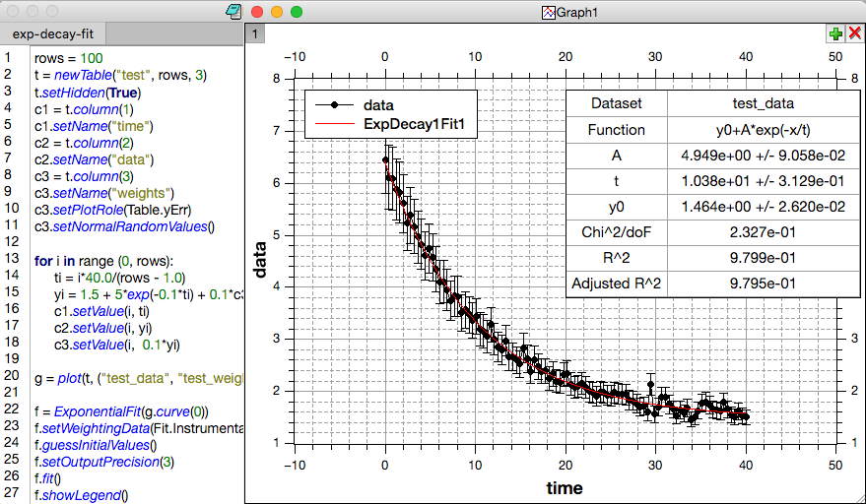The image size is (866, 504).
Task: Click the Graph1 plot icon in title
Action: point(549,13)
